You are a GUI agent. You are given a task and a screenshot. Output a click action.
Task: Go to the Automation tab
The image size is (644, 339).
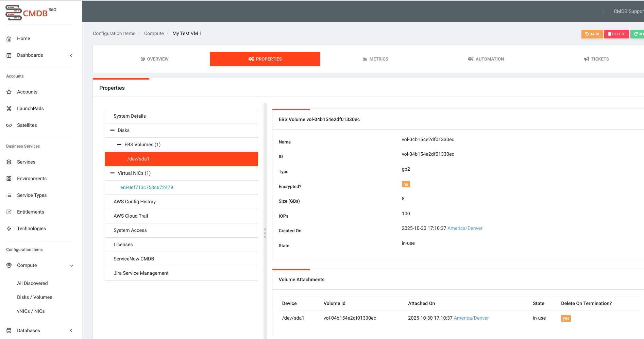[x=486, y=59]
